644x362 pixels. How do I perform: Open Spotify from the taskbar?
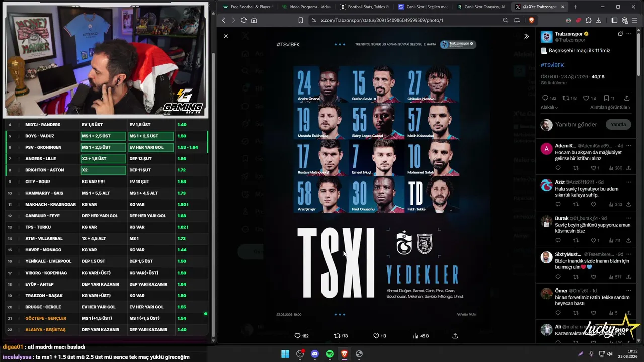tap(330, 354)
